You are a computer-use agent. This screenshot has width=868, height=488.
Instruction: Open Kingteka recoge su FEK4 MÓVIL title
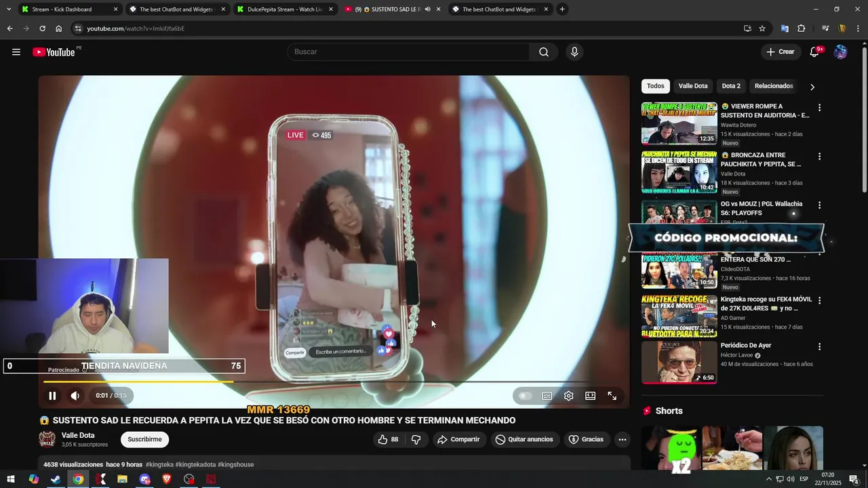[x=766, y=304]
